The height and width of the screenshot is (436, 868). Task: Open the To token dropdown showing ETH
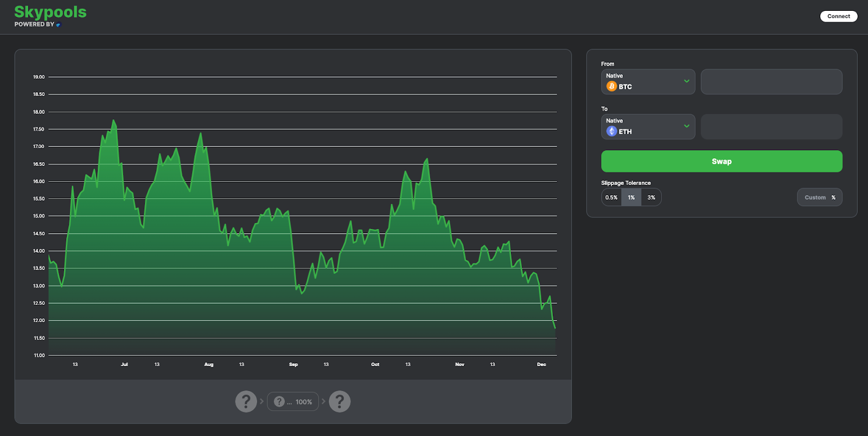(x=648, y=127)
